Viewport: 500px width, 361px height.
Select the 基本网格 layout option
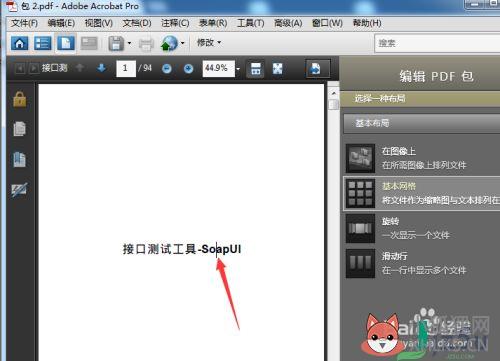pos(422,193)
